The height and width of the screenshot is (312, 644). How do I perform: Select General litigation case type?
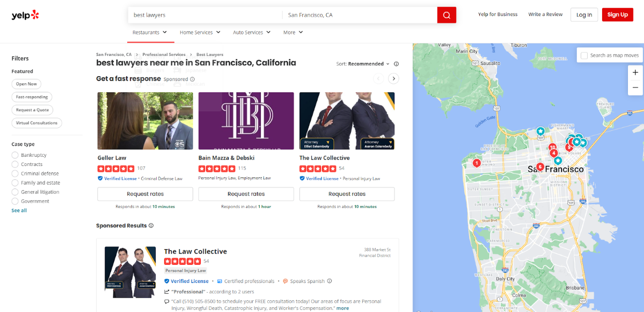tap(15, 192)
